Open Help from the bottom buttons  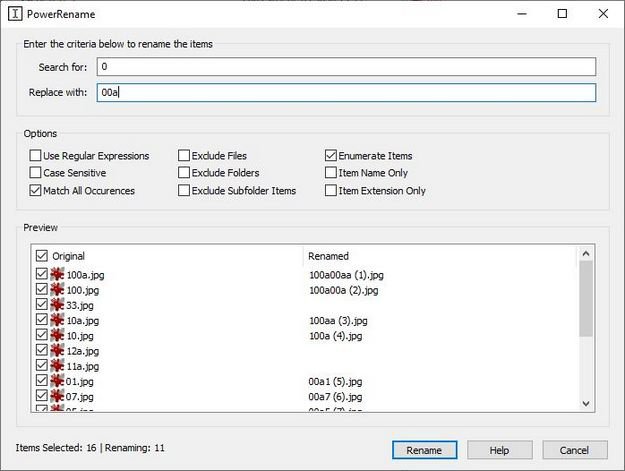click(499, 450)
